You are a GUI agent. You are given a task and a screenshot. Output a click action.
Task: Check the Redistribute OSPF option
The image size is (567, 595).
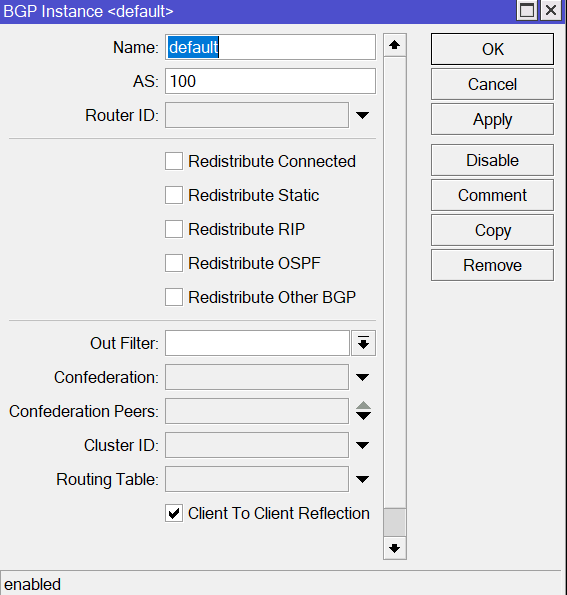click(174, 263)
